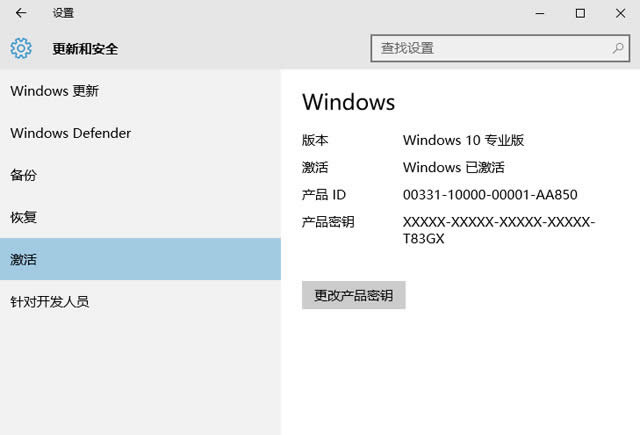The height and width of the screenshot is (435, 640).
Task: Maximize the Settings window
Action: tap(580, 13)
